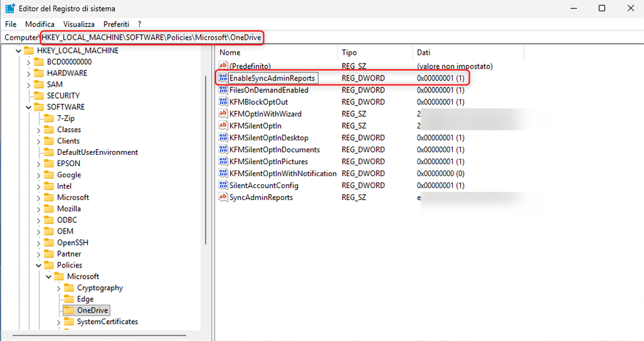The height and width of the screenshot is (341, 644).
Task: Click the KFMSilentOptInDesktop DWORD icon
Action: [x=223, y=137]
